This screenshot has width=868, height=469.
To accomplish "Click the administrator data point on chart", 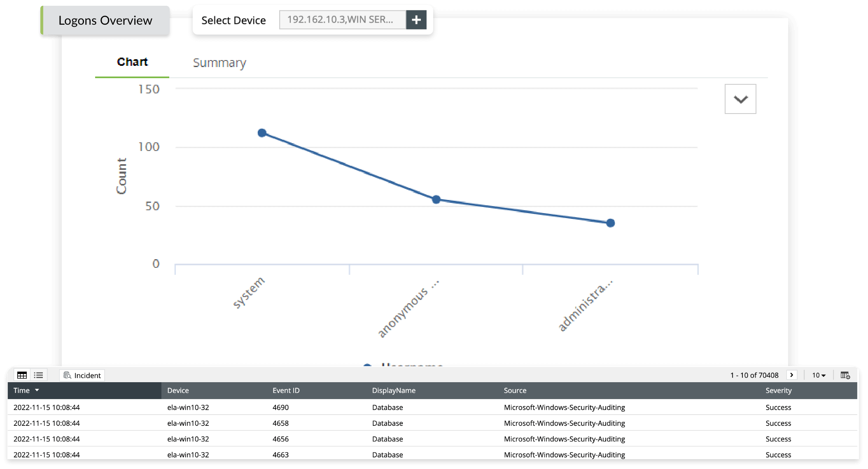I will click(610, 223).
